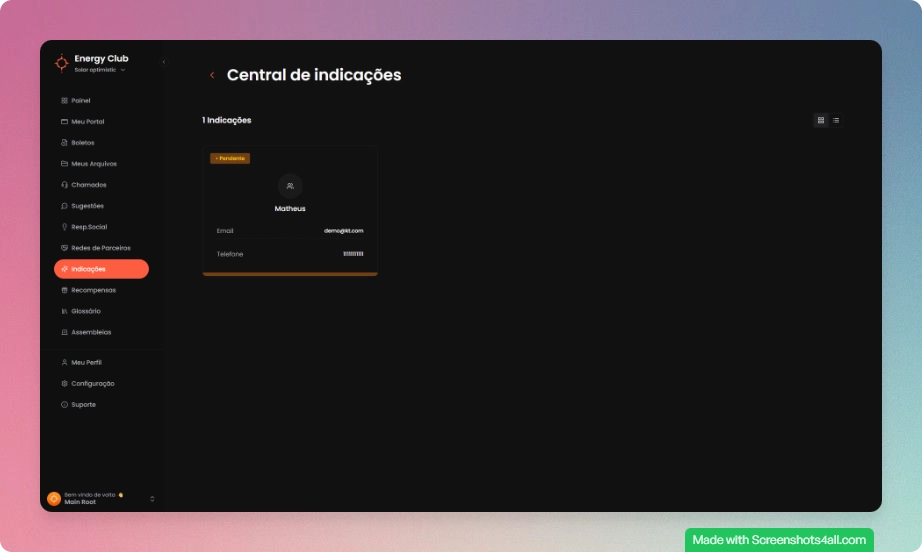Click the Chamados headset icon
Image resolution: width=922 pixels, height=552 pixels.
click(64, 185)
